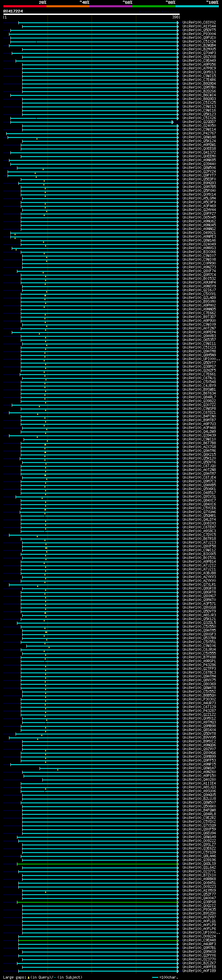Image resolution: width=222 pixels, height=980 pixels.
Task: Select the UniRef100_B2M0U5 label
Action: coord(199,49)
